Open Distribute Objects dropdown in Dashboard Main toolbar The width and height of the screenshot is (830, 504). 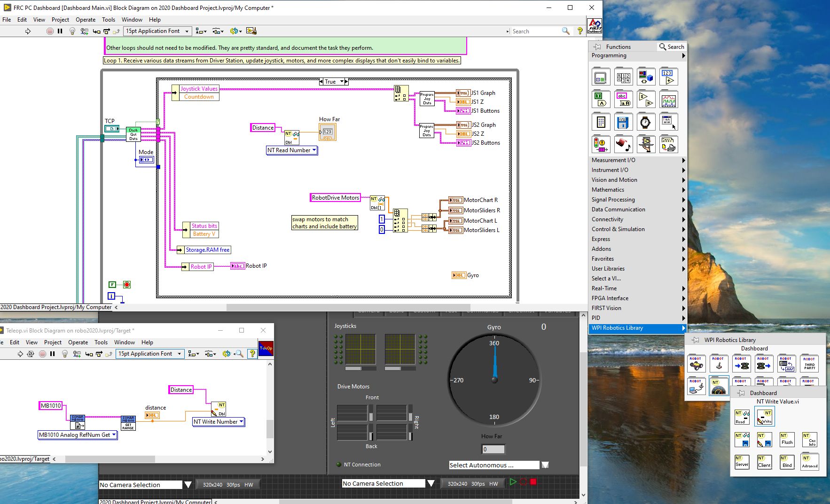tap(218, 31)
